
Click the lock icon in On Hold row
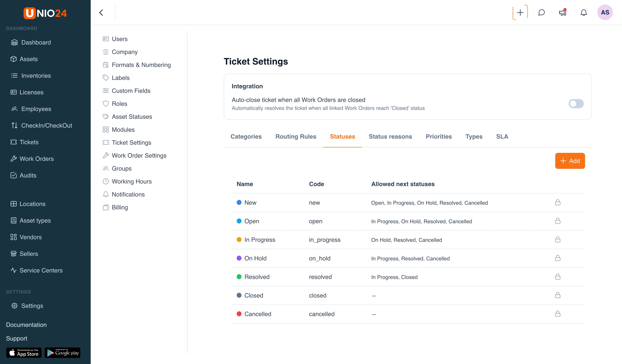[x=558, y=258]
